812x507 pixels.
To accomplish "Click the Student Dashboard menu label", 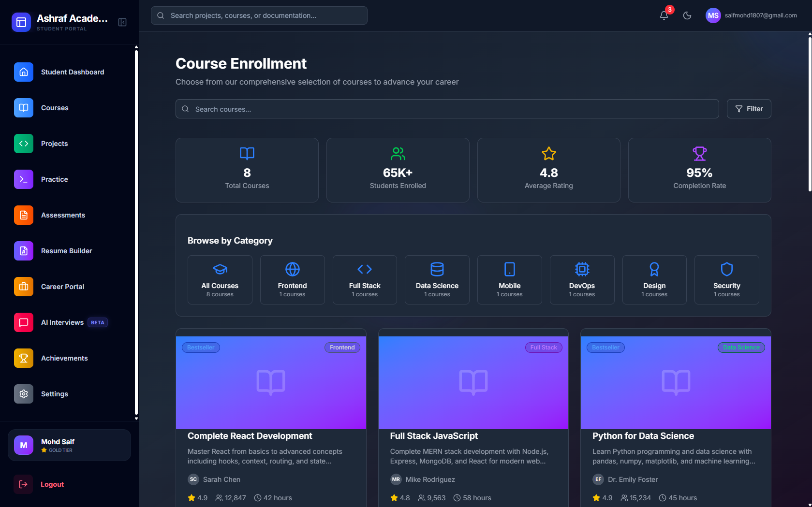I will point(73,72).
